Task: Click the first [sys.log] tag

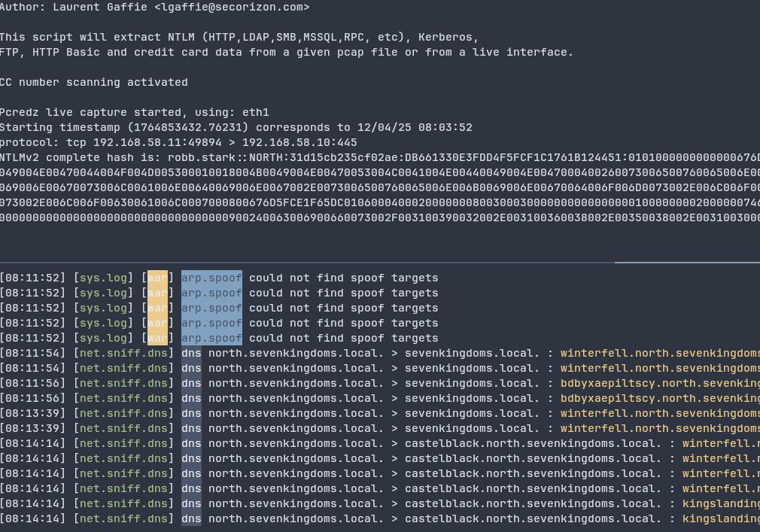Action: [x=104, y=278]
